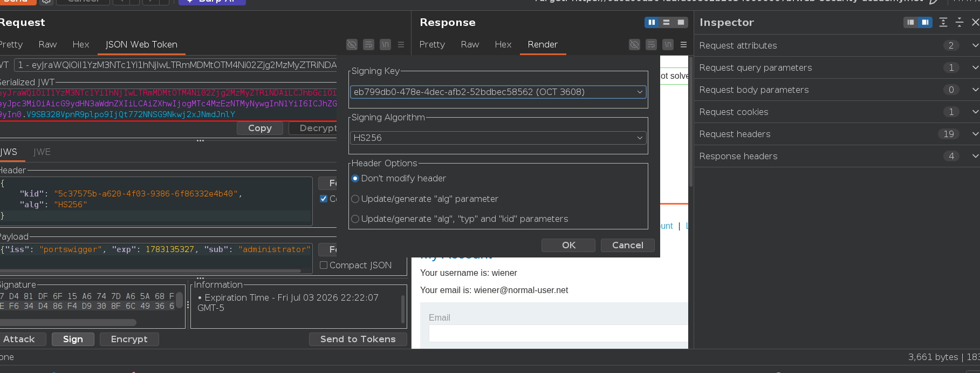Toggle word wrap icon in Response panel
This screenshot has width=980, height=373.
(x=652, y=45)
